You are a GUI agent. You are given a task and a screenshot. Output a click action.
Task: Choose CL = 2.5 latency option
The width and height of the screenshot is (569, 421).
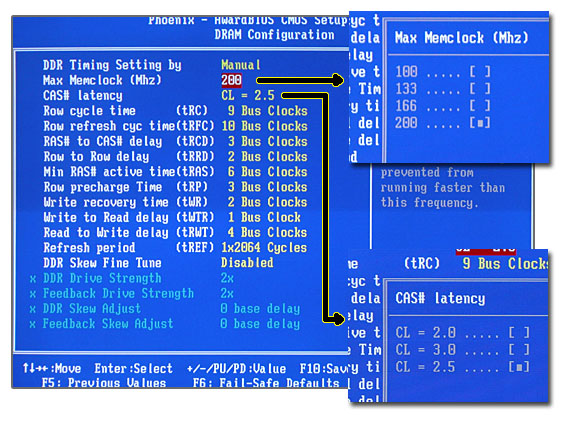point(462,367)
